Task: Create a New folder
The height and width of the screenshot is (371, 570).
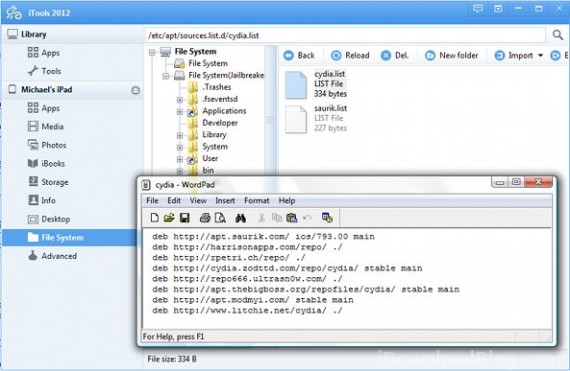Action: pyautogui.click(x=451, y=55)
